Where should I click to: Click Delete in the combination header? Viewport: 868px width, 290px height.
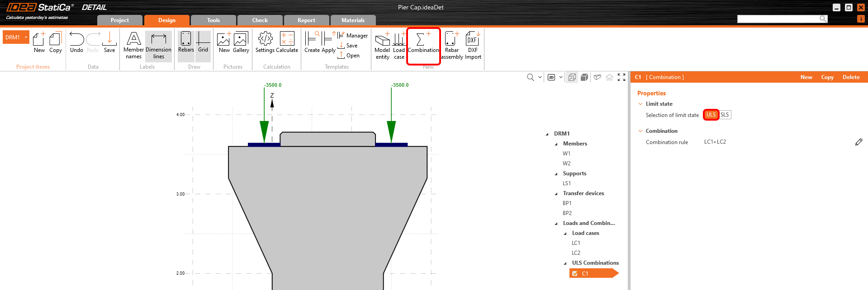pos(851,77)
